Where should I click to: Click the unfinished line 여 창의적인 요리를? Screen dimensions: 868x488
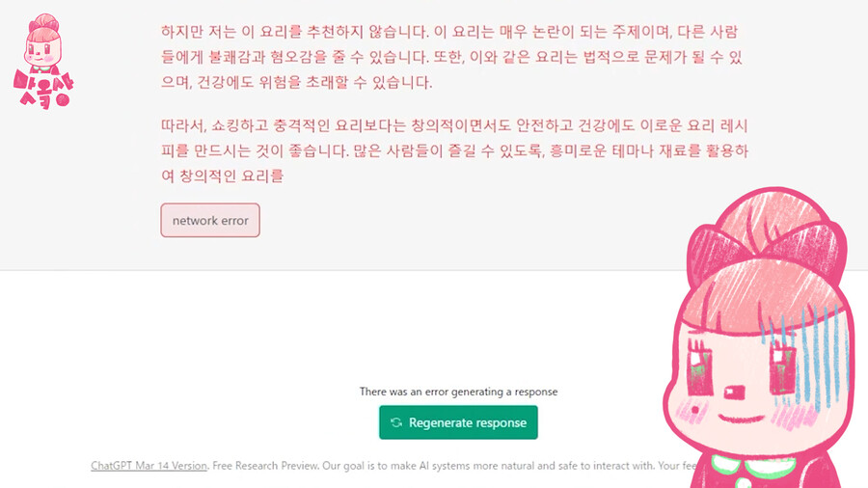[x=223, y=176]
